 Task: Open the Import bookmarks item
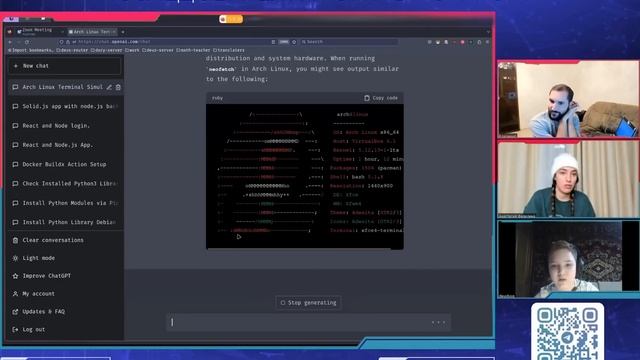tap(30, 50)
